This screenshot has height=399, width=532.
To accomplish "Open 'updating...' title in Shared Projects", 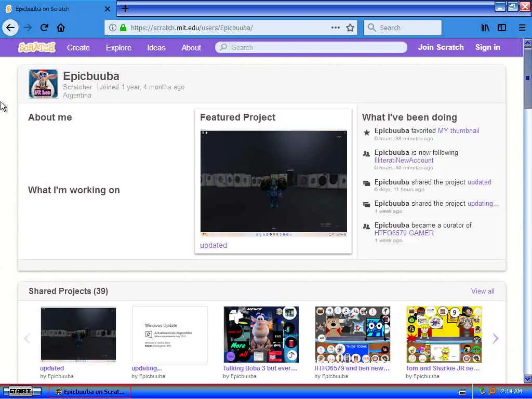I will 147,368.
